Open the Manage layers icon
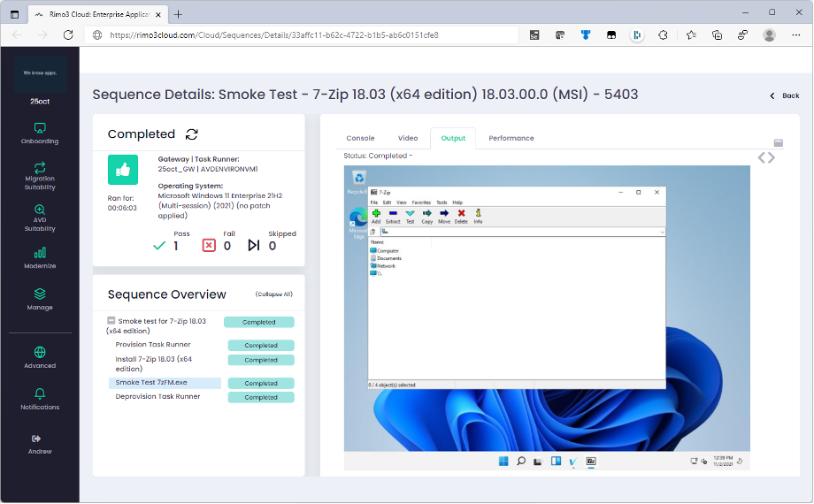814x504 pixels. (40, 294)
